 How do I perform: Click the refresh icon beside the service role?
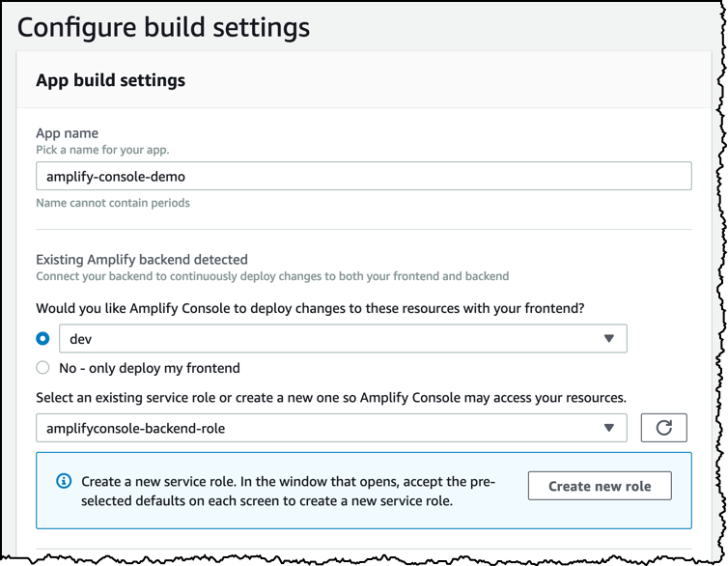663,427
